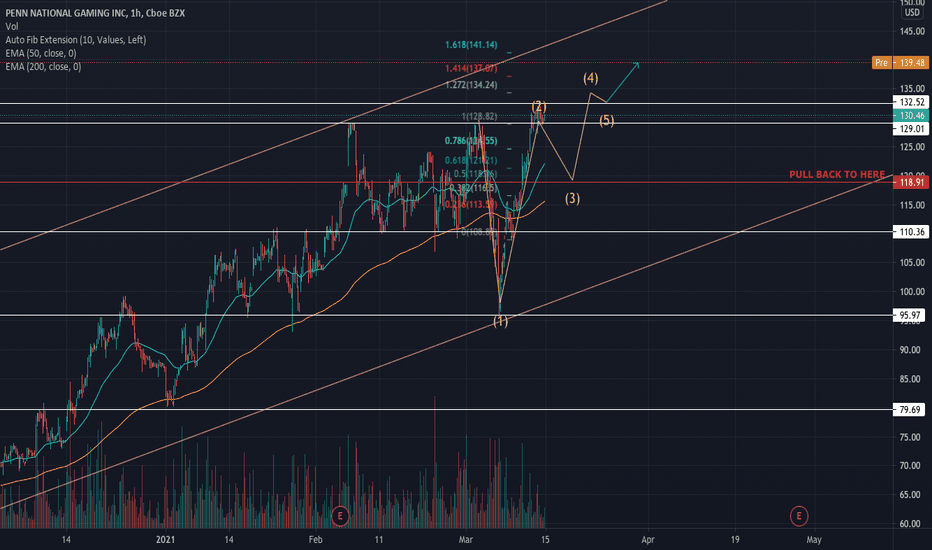932x550 pixels.
Task: Click the 79.69 horizontal line price label
Action: [911, 410]
